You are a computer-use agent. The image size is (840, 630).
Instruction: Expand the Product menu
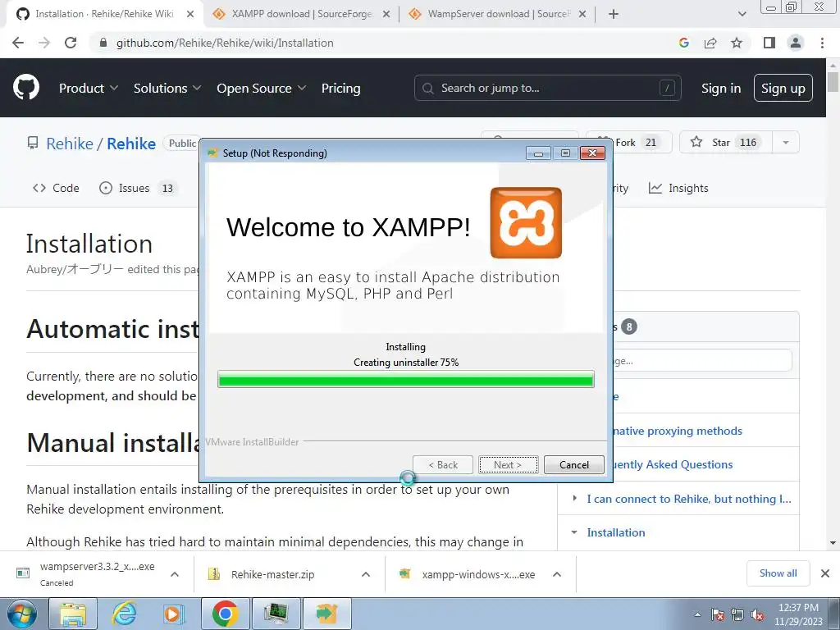coord(88,89)
